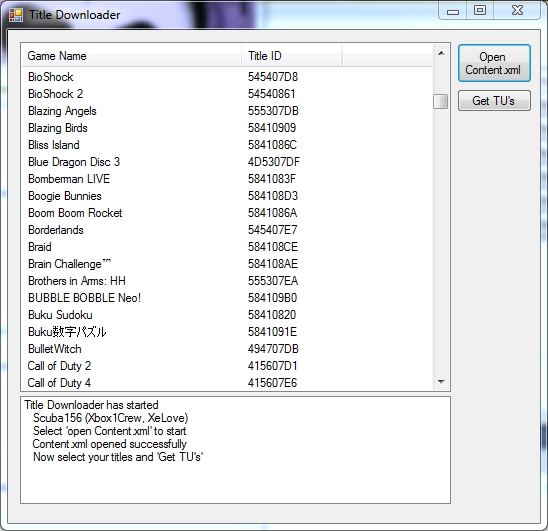Image resolution: width=548 pixels, height=531 pixels.
Task: Maximize the Title Downloader window
Action: 480,10
